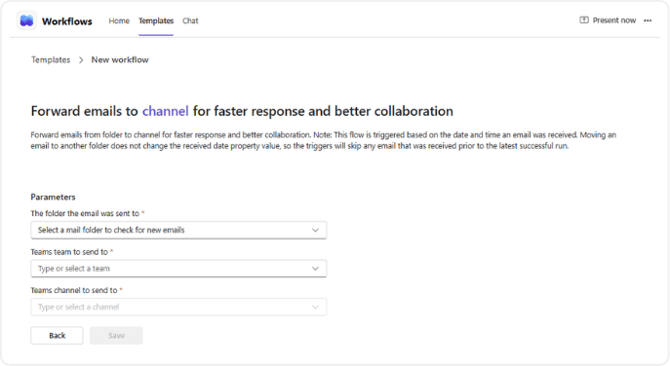This screenshot has width=670, height=366.
Task: Open the mail folder selection dropdown
Action: (179, 230)
